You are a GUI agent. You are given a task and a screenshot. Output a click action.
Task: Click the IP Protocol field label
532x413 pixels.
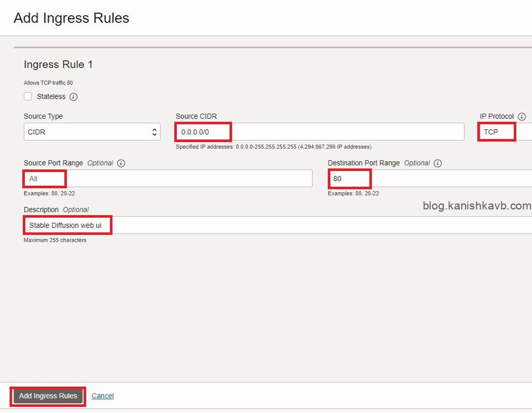(x=497, y=116)
